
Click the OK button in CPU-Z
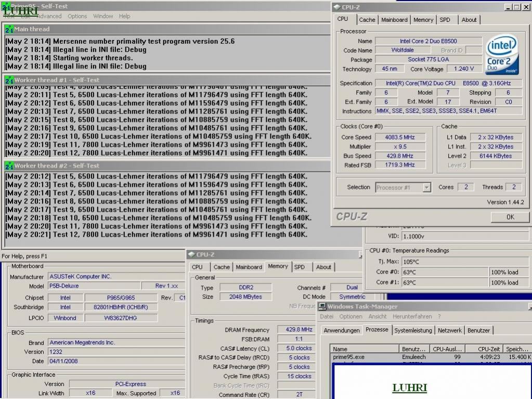pos(510,217)
